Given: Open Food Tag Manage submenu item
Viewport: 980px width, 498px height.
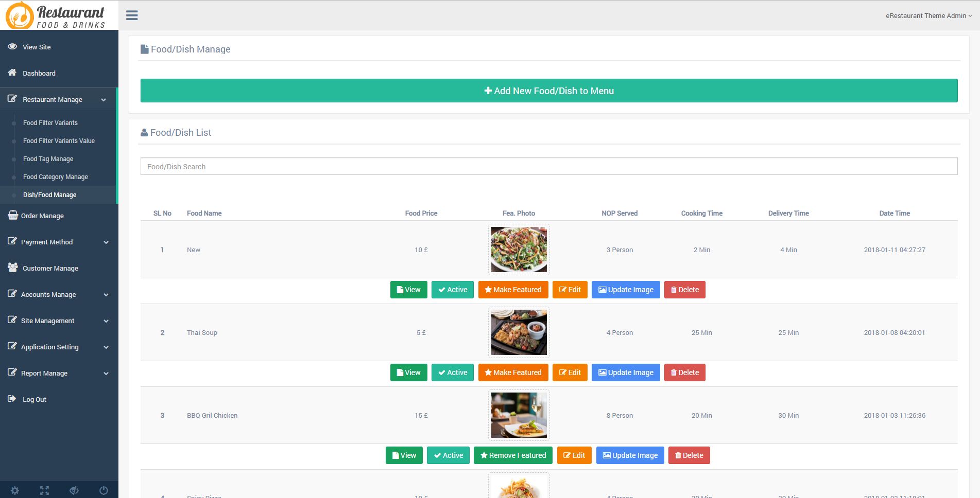Looking at the screenshot, I should pyautogui.click(x=48, y=159).
